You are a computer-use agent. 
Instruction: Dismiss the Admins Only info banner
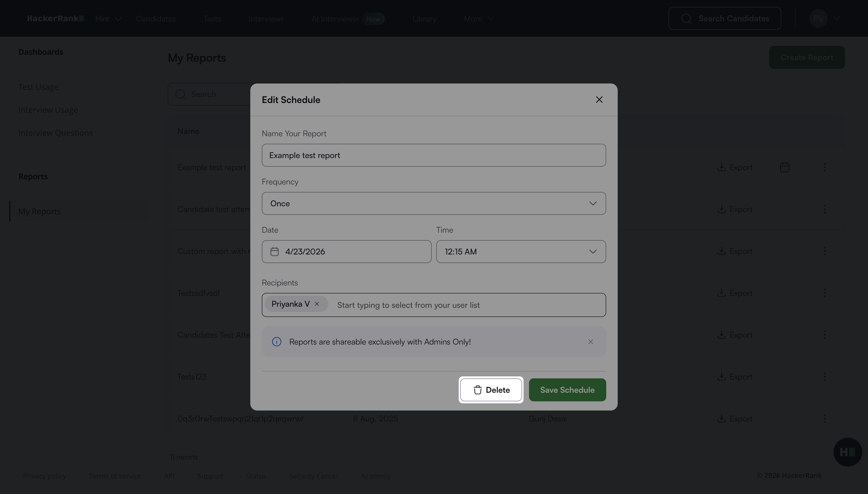[591, 342]
